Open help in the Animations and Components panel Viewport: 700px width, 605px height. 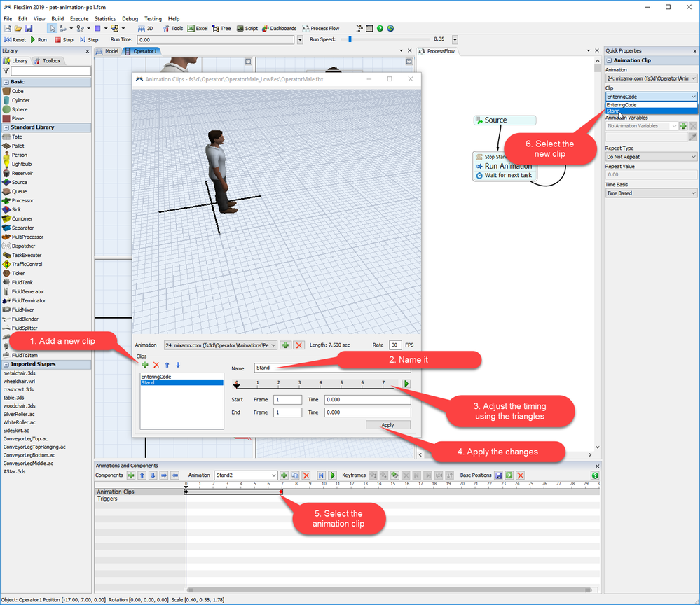coord(595,475)
